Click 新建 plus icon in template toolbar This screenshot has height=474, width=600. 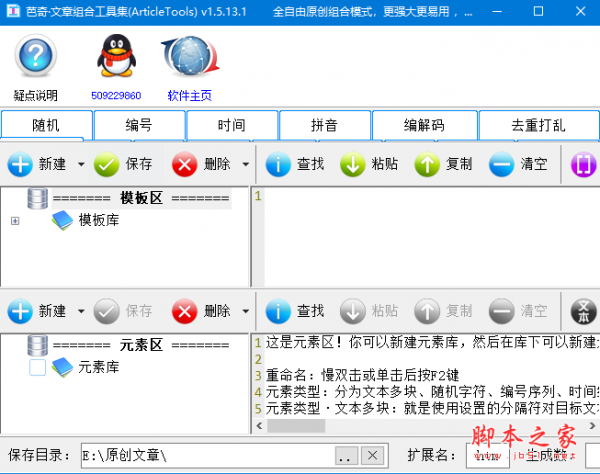[20, 165]
